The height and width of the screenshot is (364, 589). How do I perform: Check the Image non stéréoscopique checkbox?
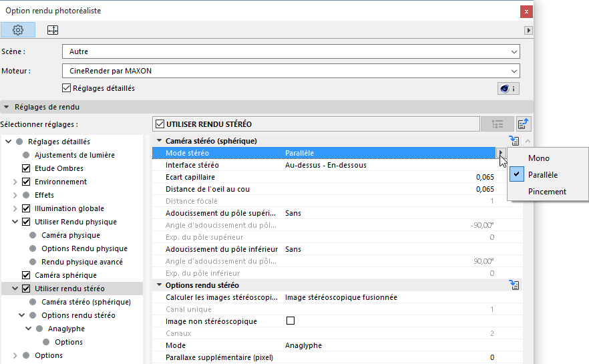(x=290, y=321)
